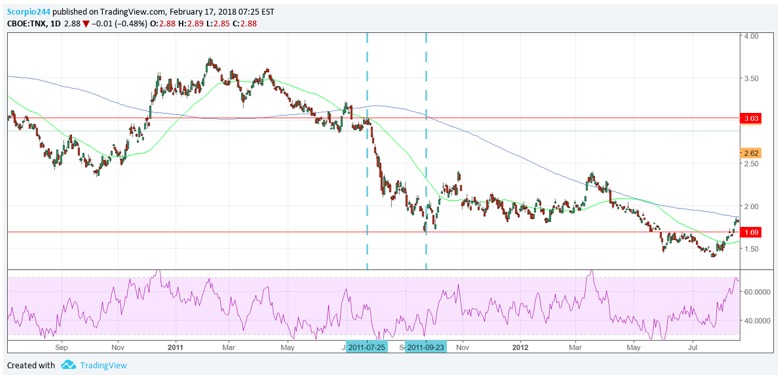Screen dimensions: 782x375
Task: Click the Sep month axis label
Action: coord(61,346)
